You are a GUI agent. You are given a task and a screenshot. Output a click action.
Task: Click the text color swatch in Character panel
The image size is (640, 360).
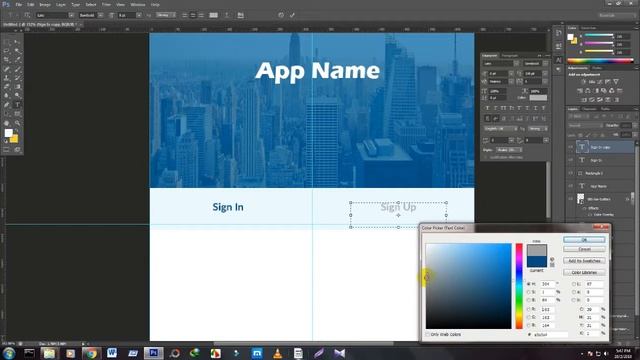tap(538, 98)
